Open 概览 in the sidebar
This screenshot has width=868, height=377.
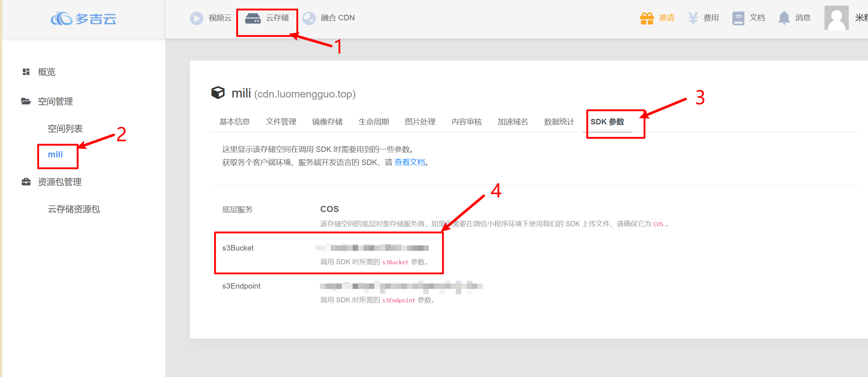point(46,72)
